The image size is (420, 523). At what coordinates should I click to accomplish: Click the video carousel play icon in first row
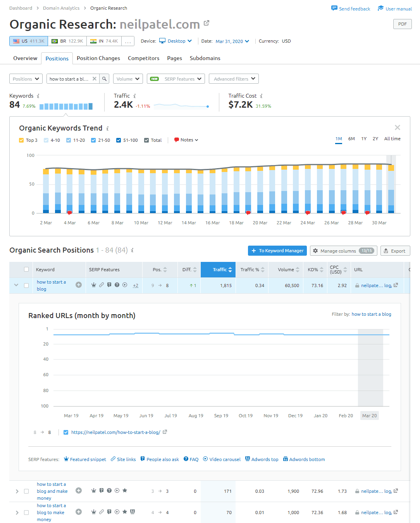[x=125, y=285]
